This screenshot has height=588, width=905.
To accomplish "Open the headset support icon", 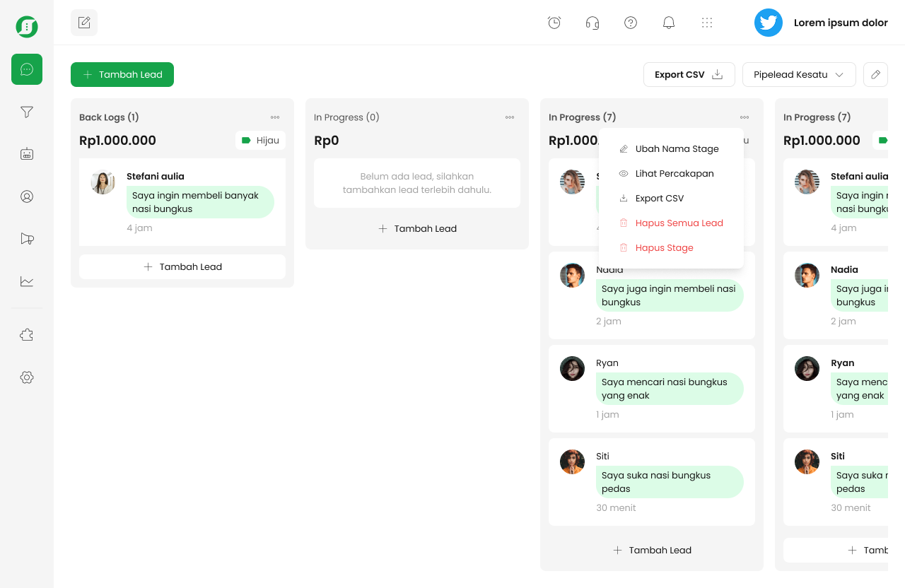I will pos(592,22).
